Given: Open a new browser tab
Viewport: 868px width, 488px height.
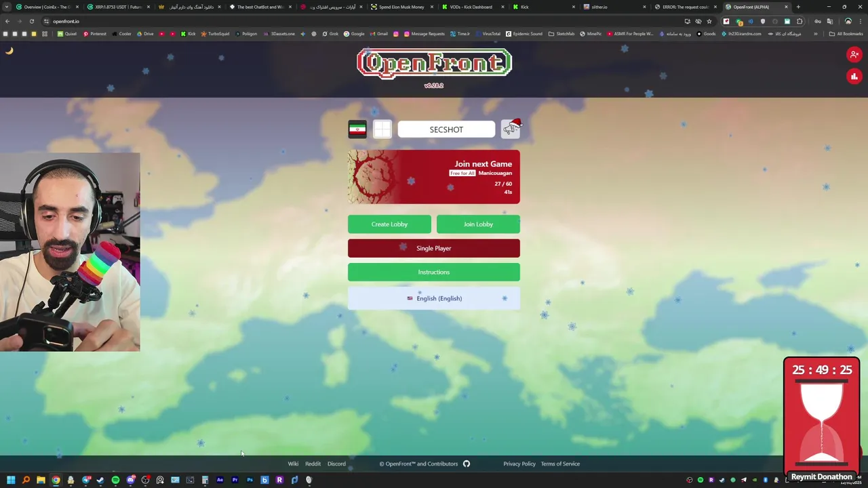Looking at the screenshot, I should (x=798, y=7).
